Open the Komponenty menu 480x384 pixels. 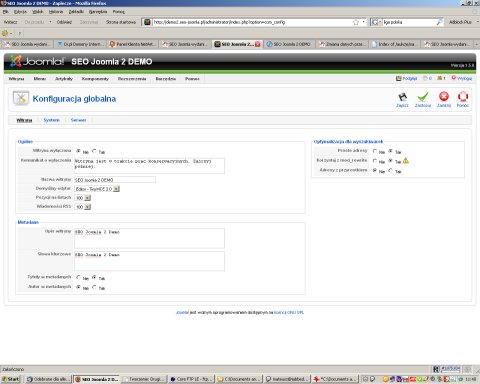pos(95,79)
